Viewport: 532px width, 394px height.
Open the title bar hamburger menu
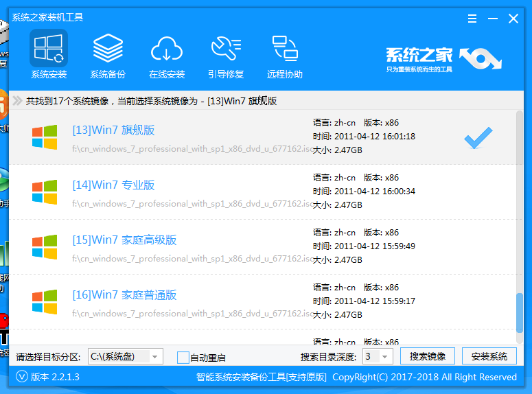472,19
